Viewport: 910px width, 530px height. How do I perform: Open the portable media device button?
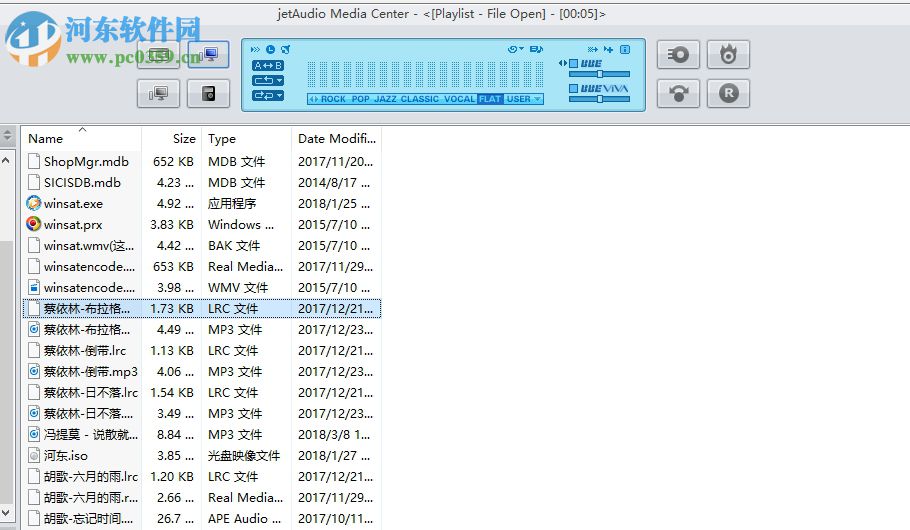point(208,93)
